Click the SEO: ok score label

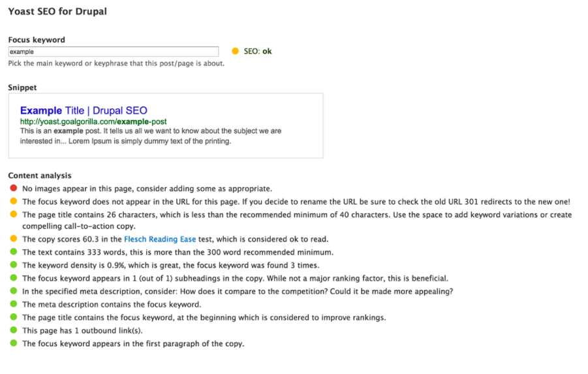258,52
